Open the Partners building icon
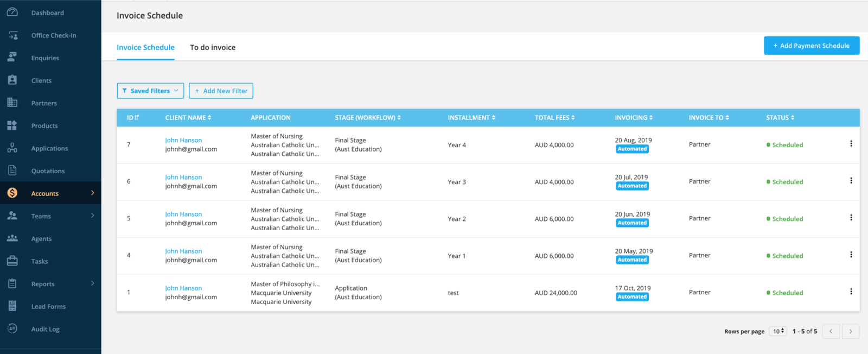The image size is (868, 354). [12, 103]
